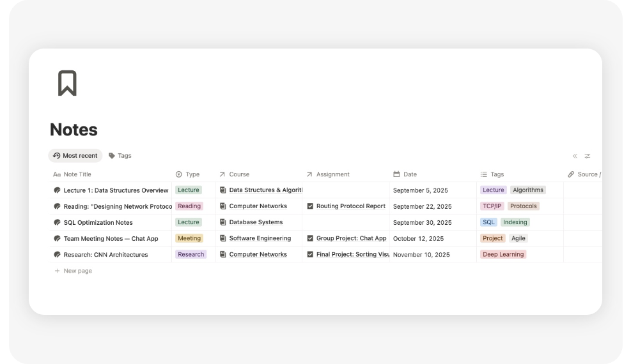The width and height of the screenshot is (631, 364).
Task: Click the empty Assignment cell in Lecture 1 row
Action: click(x=346, y=190)
